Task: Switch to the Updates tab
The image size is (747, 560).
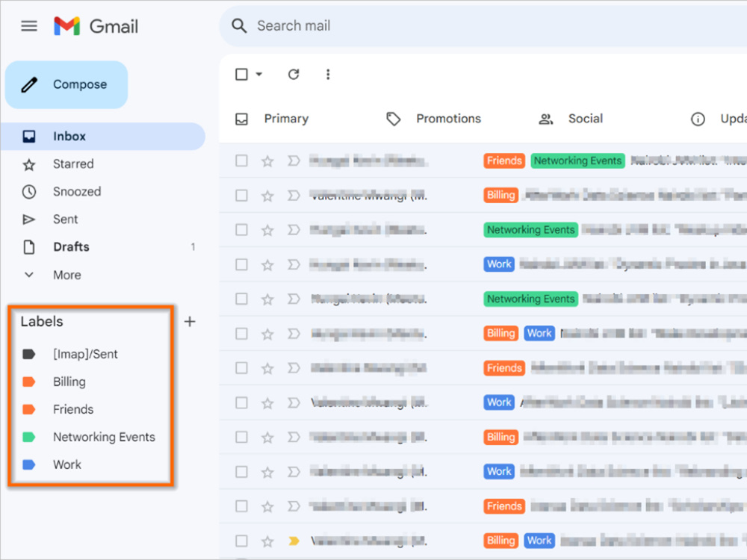Action: (x=719, y=119)
